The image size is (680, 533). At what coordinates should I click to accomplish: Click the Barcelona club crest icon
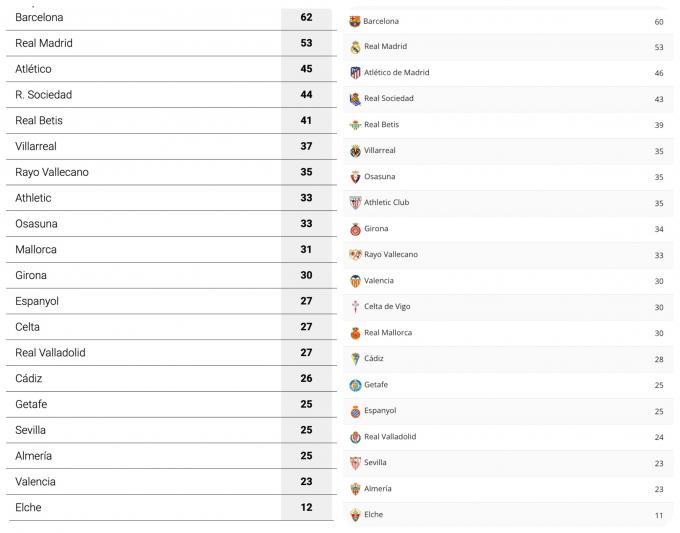(355, 21)
